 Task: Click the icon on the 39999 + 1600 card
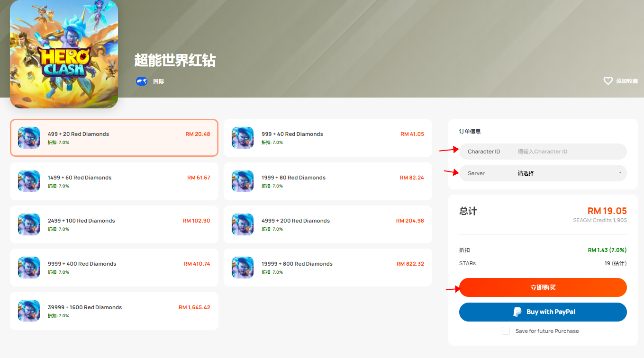[x=29, y=311]
